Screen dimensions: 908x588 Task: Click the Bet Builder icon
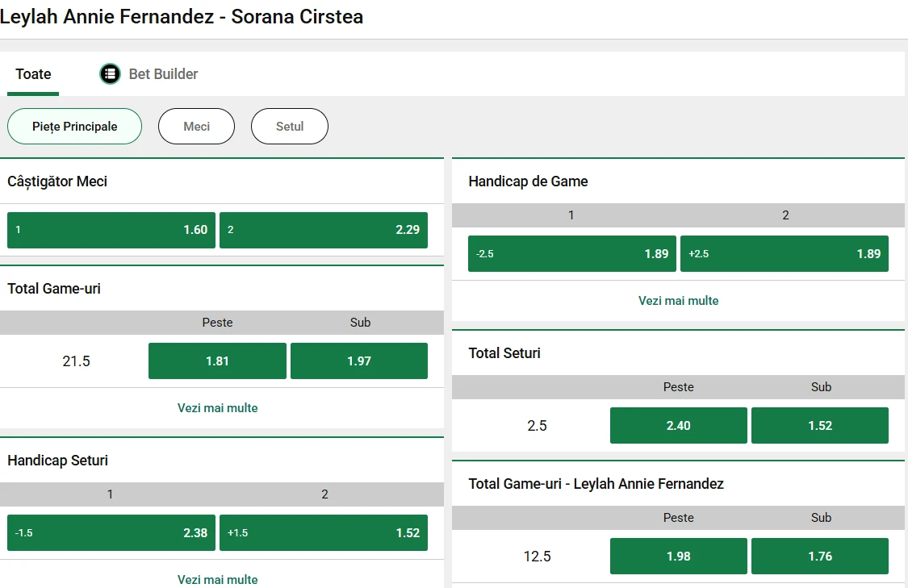(110, 74)
